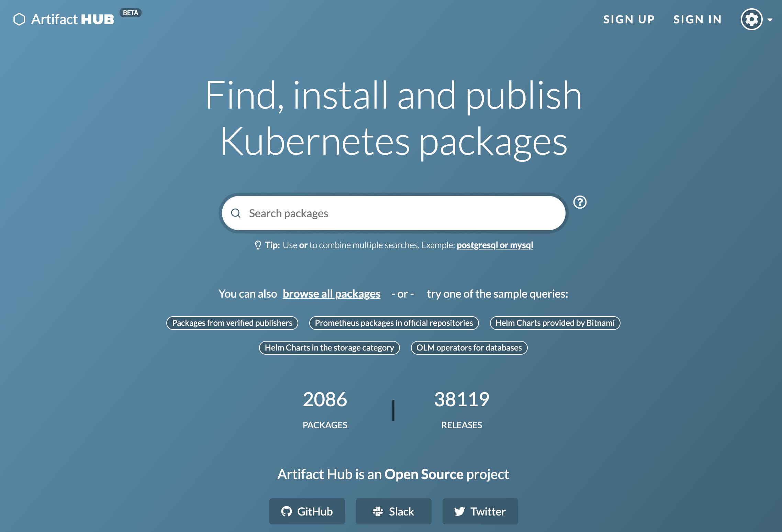This screenshot has width=782, height=532.
Task: Click the magnifying glass search icon
Action: (236, 213)
